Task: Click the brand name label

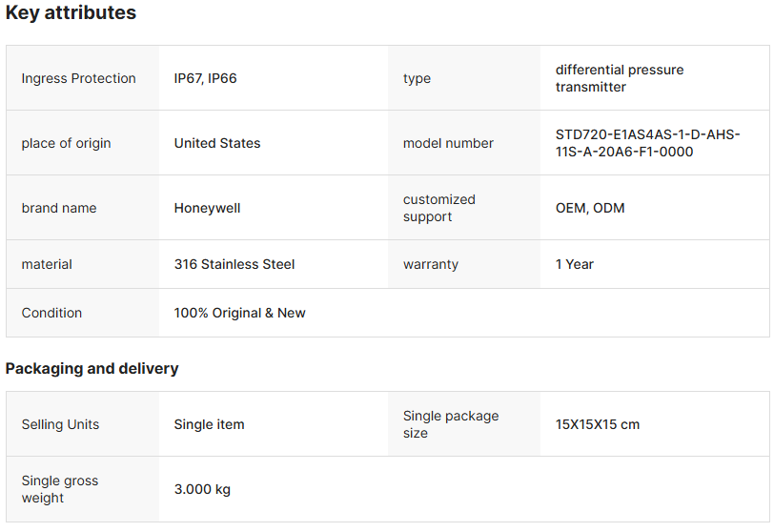Action: [x=59, y=208]
